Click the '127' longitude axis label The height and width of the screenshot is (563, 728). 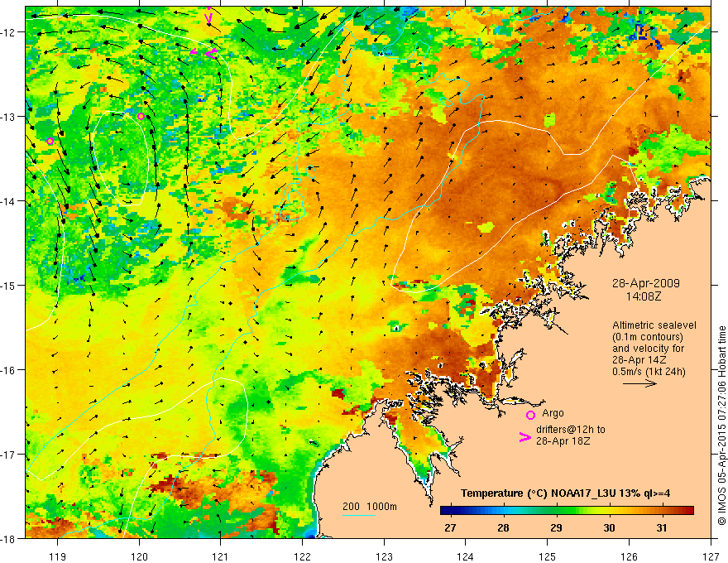coord(711,556)
